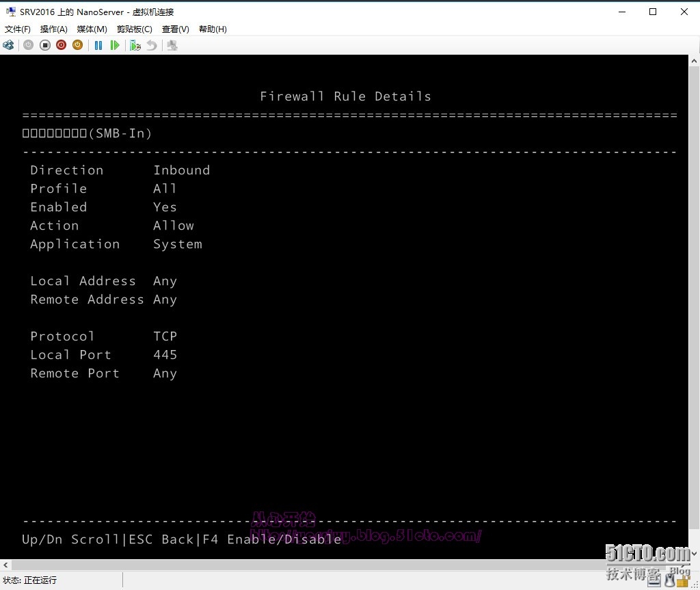Create a checkpoint via the toolbar icon
Image resolution: width=700 pixels, height=590 pixels.
(x=135, y=45)
